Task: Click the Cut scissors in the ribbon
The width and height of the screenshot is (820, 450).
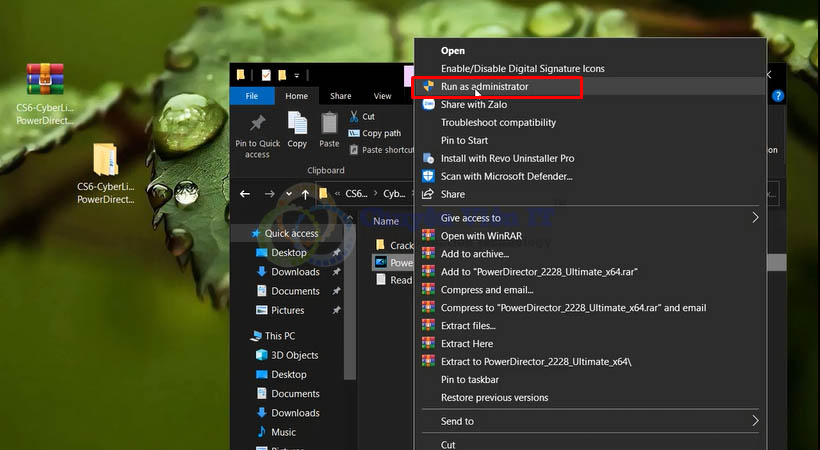Action: 355,116
